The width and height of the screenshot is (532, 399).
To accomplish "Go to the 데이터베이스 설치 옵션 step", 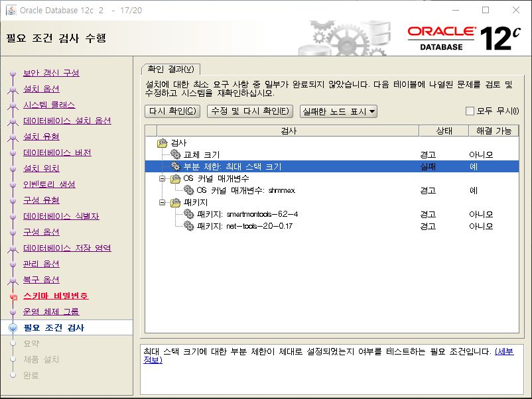I will (67, 121).
